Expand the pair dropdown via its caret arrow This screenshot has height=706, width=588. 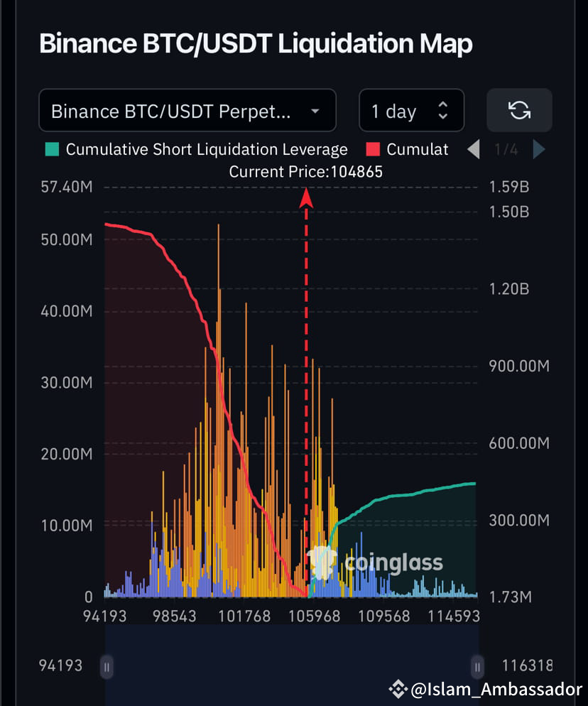[314, 111]
